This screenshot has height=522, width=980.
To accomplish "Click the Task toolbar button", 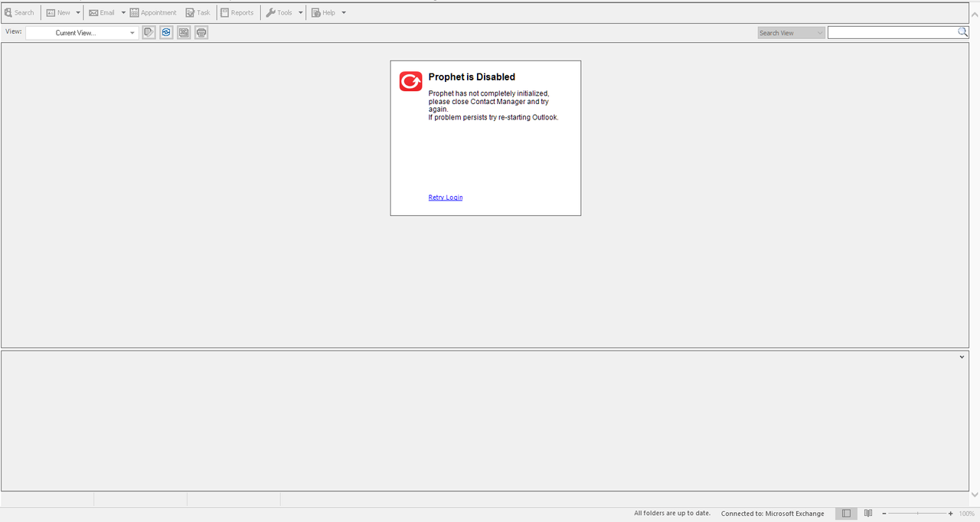I will pos(198,12).
